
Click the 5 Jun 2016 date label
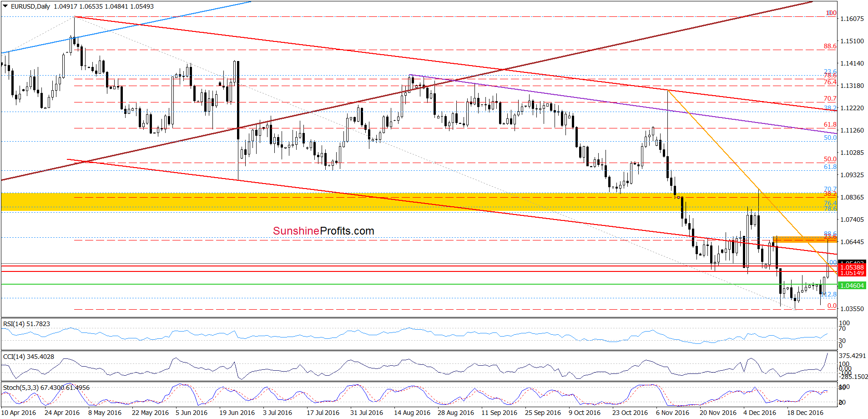click(x=192, y=413)
